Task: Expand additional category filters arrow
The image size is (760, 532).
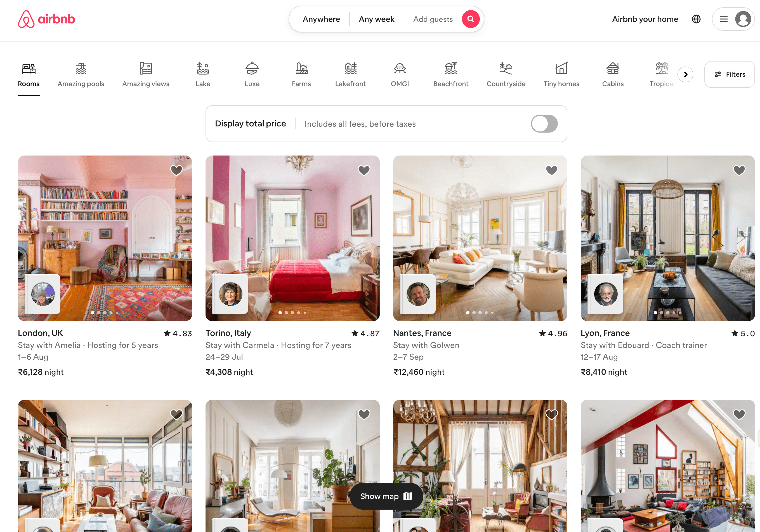Action: [x=686, y=74]
